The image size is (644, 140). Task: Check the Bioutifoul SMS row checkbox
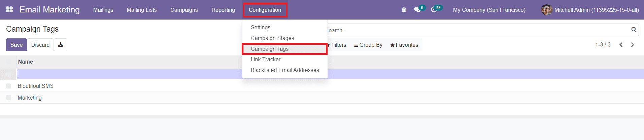click(x=9, y=86)
